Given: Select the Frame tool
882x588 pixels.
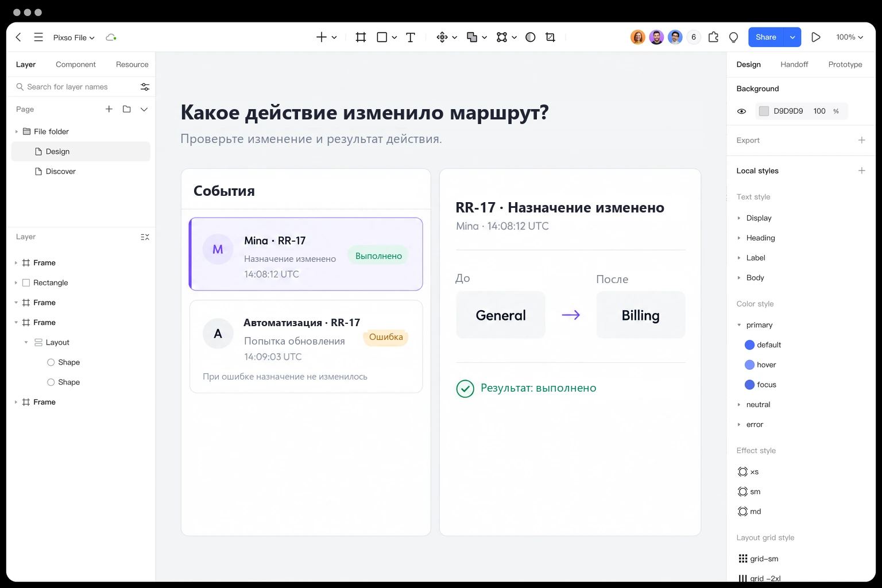Looking at the screenshot, I should (x=361, y=37).
